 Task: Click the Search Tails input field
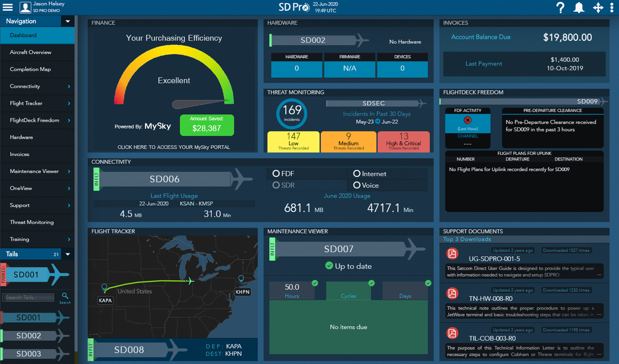click(x=28, y=297)
